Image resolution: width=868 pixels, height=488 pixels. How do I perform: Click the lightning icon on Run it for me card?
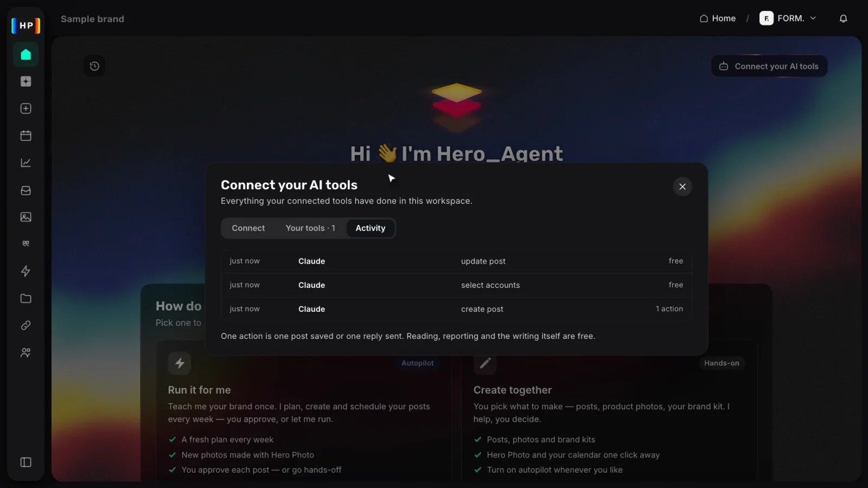point(180,363)
